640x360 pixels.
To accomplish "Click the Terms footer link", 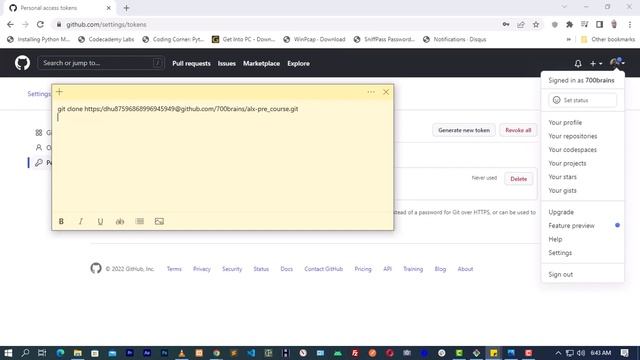I will coord(174,269).
